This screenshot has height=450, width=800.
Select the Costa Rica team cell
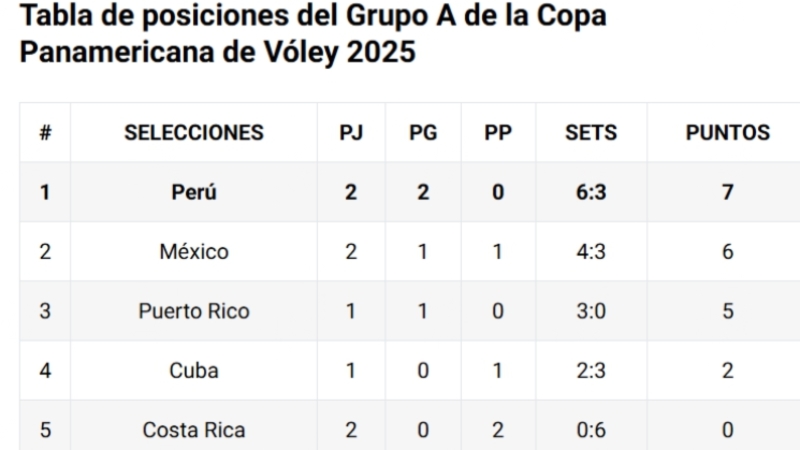[x=194, y=430]
